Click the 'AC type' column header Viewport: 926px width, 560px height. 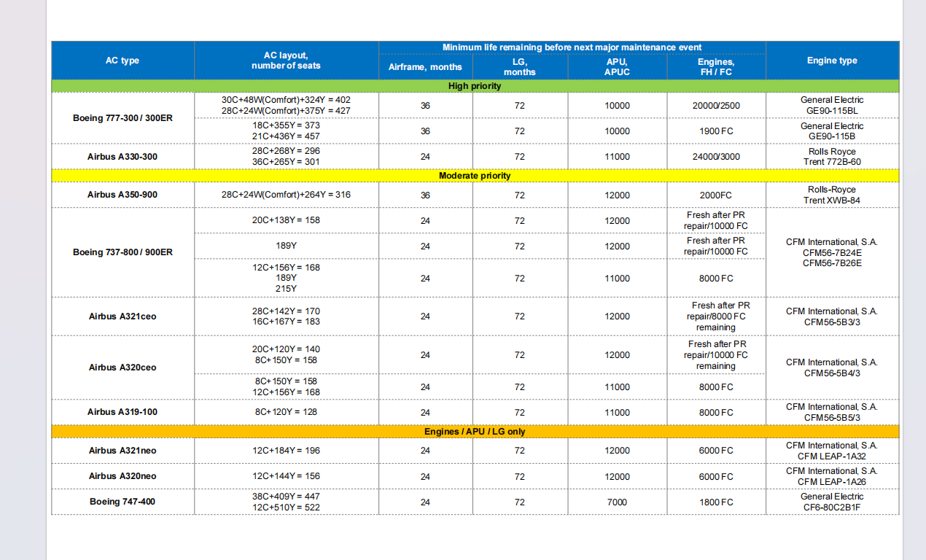pyautogui.click(x=122, y=61)
